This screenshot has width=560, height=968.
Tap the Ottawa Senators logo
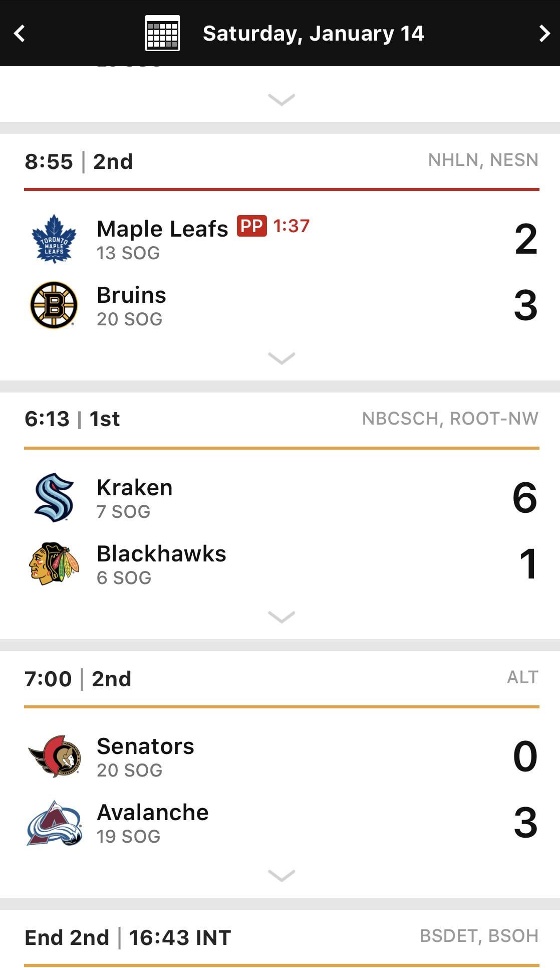tap(54, 756)
